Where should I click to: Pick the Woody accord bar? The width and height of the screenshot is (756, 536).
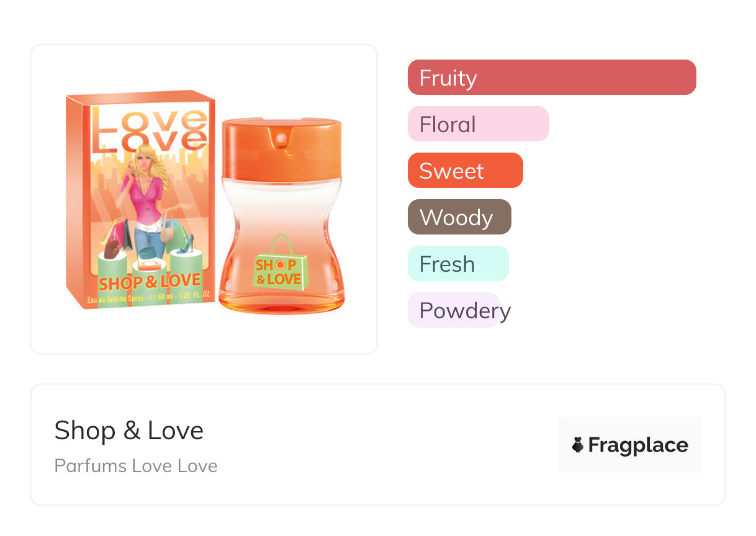click(x=459, y=217)
